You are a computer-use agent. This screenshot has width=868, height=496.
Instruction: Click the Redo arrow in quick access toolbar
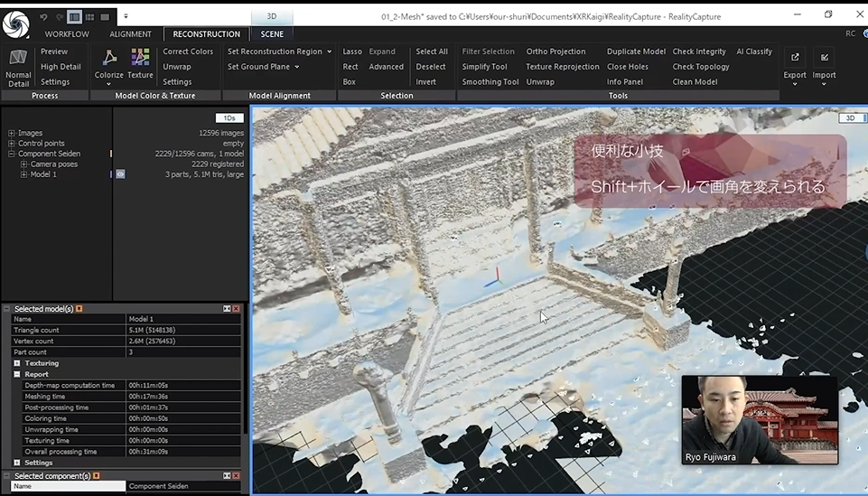pos(60,17)
